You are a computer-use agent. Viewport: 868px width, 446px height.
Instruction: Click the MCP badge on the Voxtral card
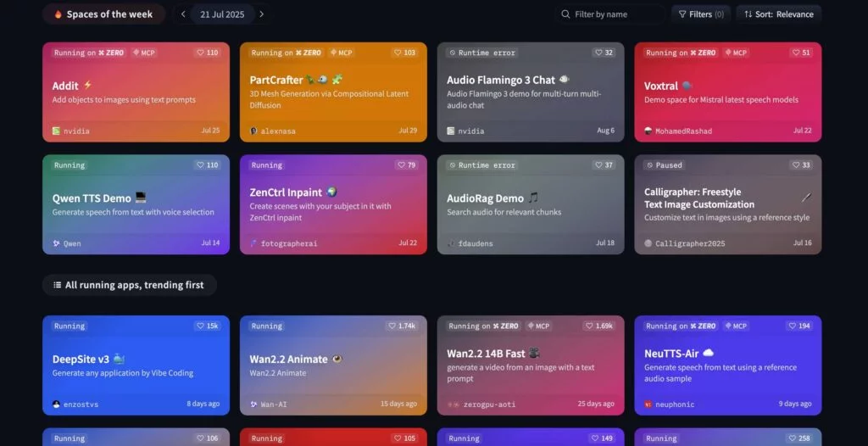click(x=735, y=53)
